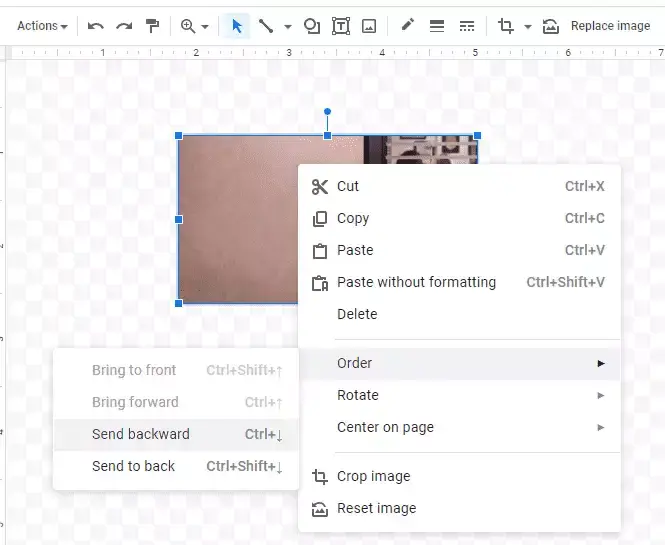Viewport: 665px width, 545px height.
Task: Click the Redo arrow icon
Action: coord(124,26)
